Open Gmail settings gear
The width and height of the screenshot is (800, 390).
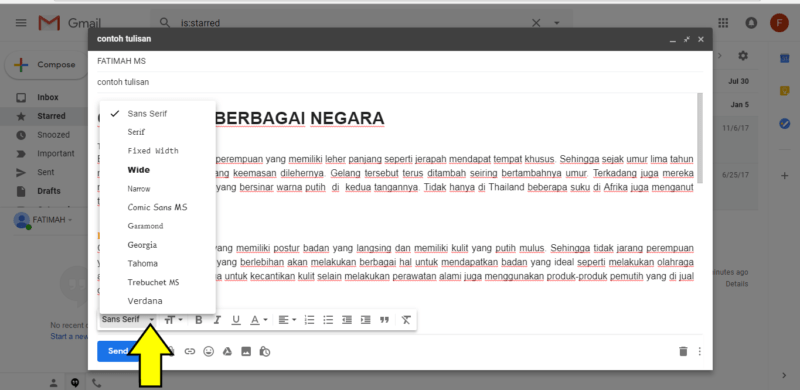coord(743,56)
